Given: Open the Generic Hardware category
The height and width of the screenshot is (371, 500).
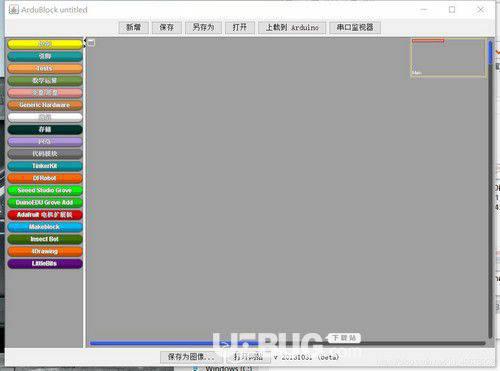Looking at the screenshot, I should click(x=45, y=105).
